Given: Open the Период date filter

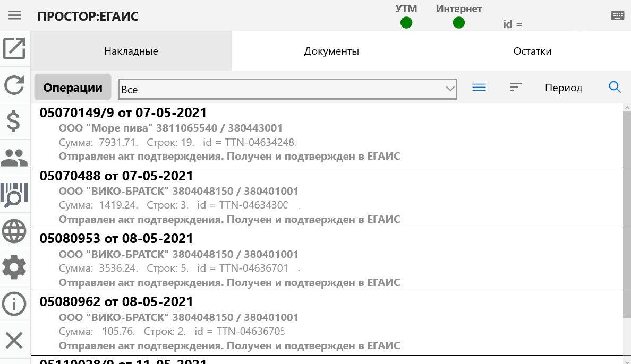Looking at the screenshot, I should click(564, 88).
